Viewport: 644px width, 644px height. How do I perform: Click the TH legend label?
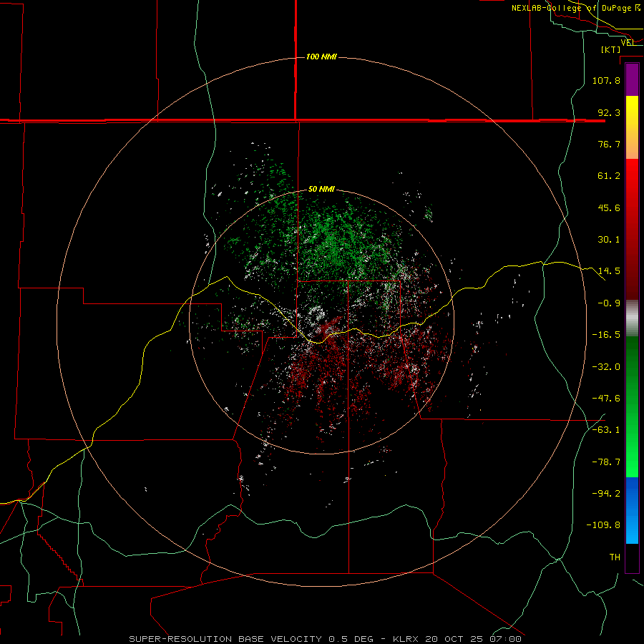pos(615,557)
